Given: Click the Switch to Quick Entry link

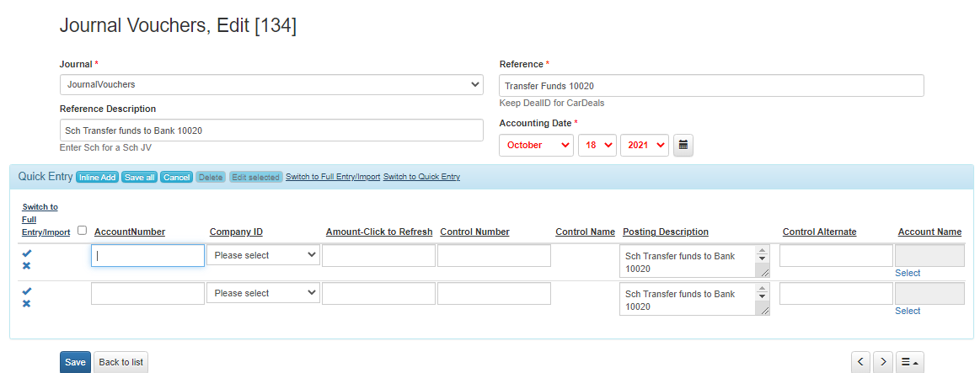Looking at the screenshot, I should 421,177.
